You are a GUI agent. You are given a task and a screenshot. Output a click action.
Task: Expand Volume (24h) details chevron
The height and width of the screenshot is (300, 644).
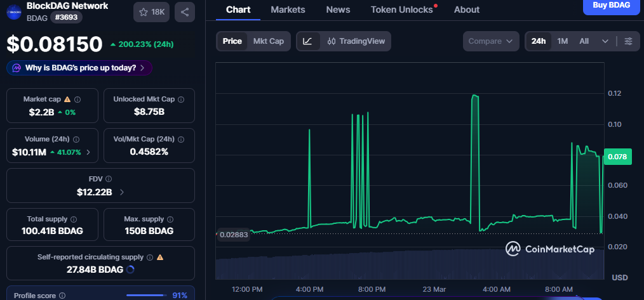88,152
